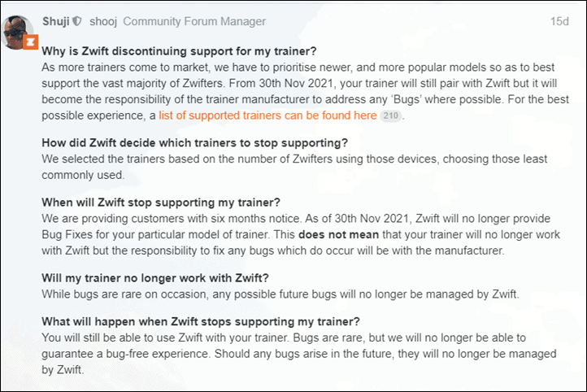This screenshot has height=392, width=587.
Task: Open Shuji's profile avatar picture
Action: coord(17,32)
